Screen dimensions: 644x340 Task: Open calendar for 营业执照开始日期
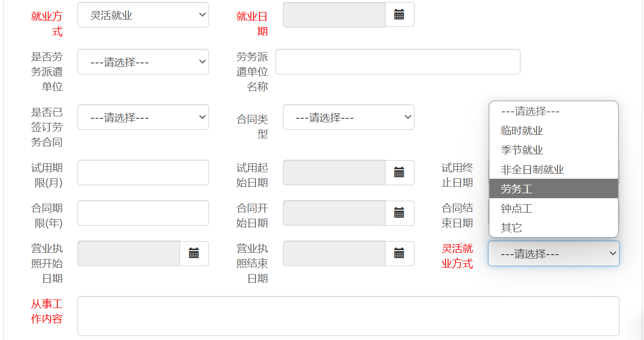(x=194, y=254)
